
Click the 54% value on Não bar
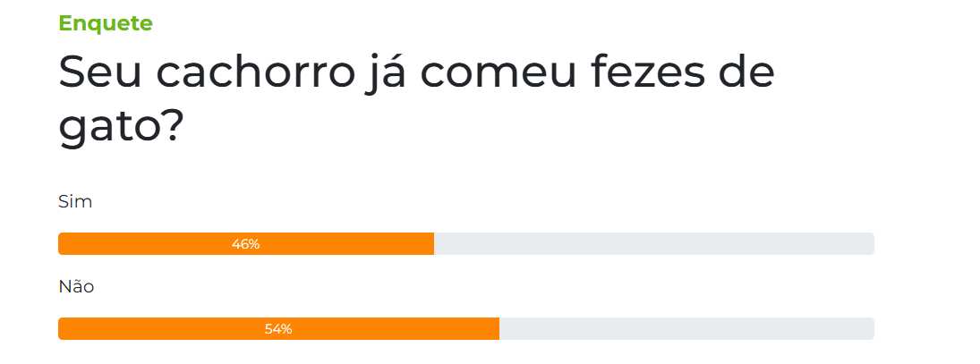point(278,329)
